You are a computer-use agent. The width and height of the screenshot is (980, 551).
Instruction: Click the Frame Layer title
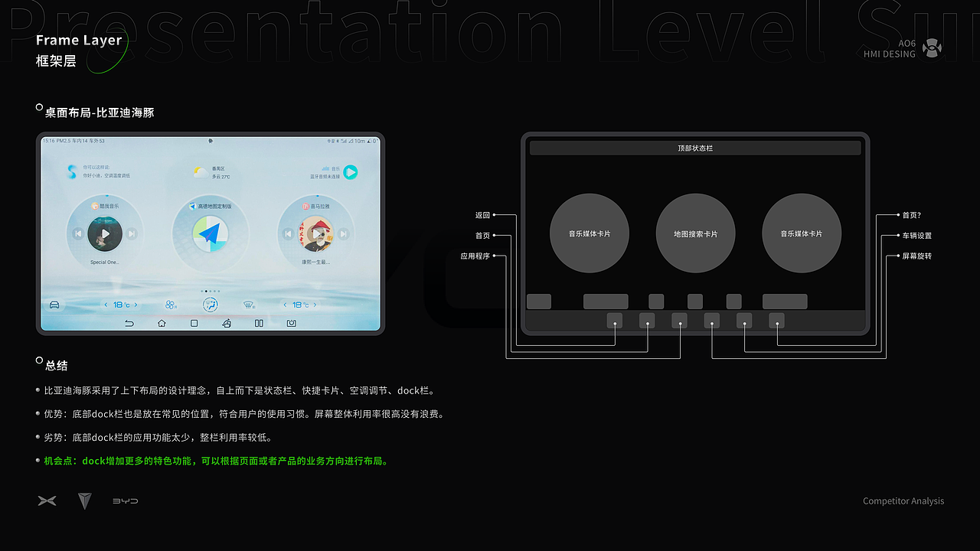pyautogui.click(x=79, y=40)
